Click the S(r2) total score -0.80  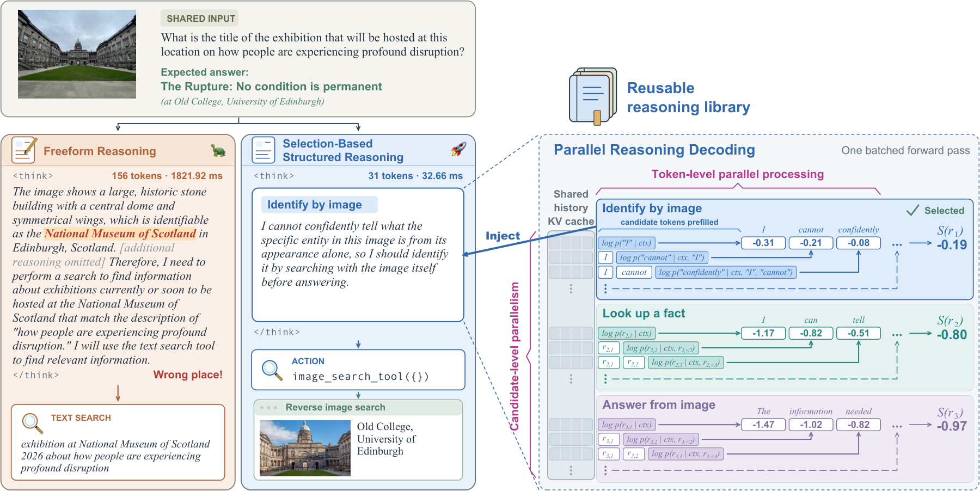point(952,335)
